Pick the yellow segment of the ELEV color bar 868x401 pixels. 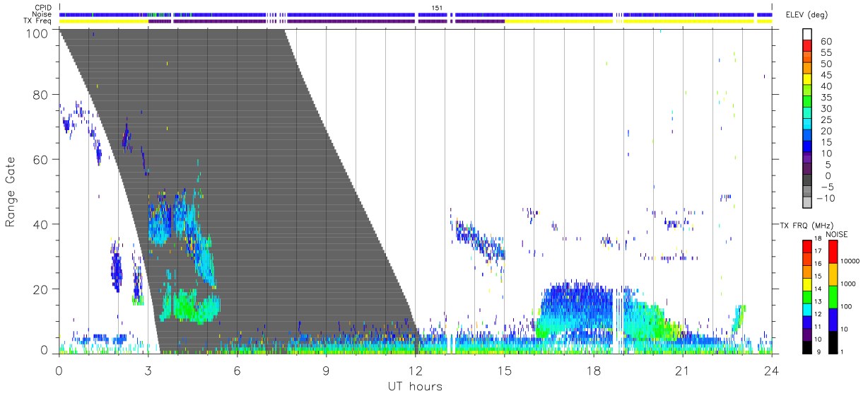807,80
